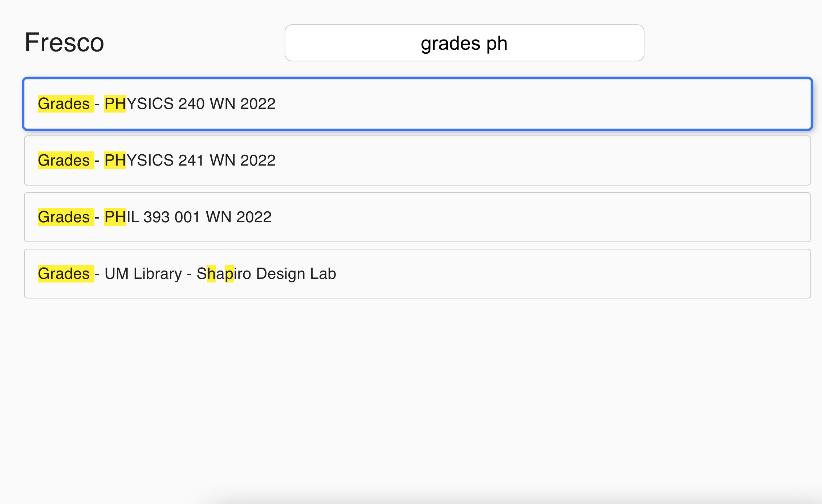The width and height of the screenshot is (822, 504).
Task: Click highlighted "Grades" in the PHYSICS 240 row
Action: (x=65, y=104)
